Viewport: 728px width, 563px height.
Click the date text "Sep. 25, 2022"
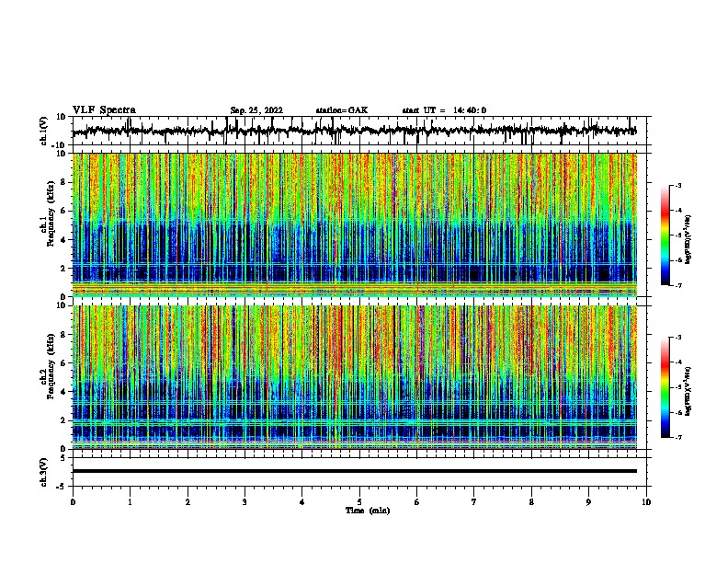(x=256, y=110)
